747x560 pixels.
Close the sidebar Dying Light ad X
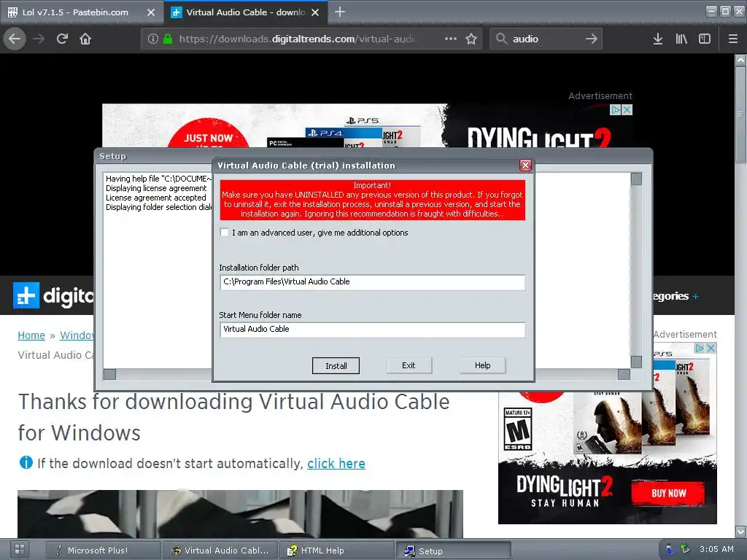(711, 349)
